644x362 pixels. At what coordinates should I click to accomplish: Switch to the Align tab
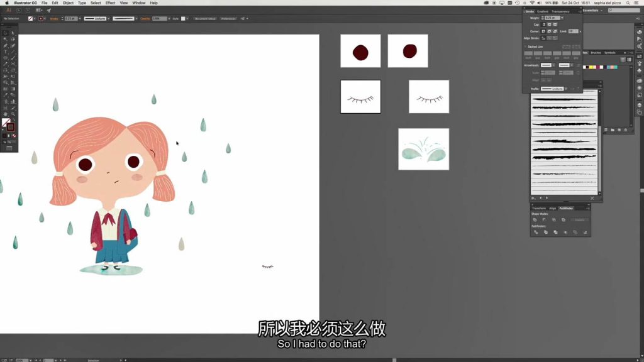(552, 209)
